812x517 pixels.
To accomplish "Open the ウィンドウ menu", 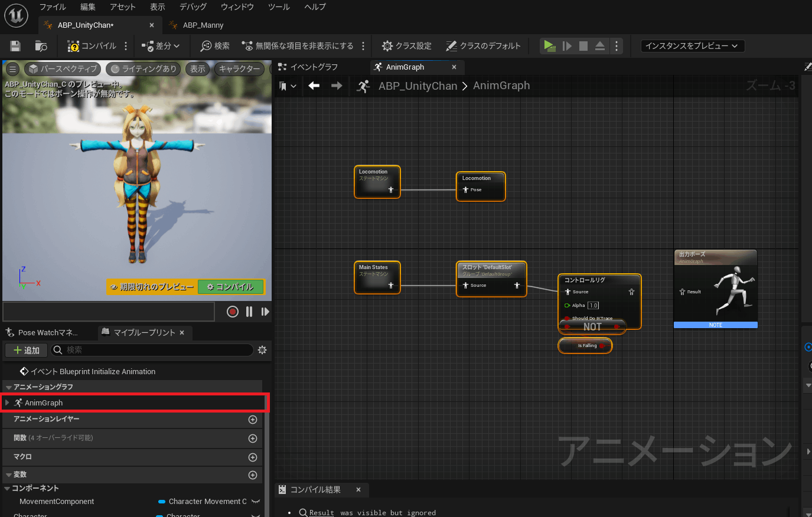I will (x=237, y=7).
